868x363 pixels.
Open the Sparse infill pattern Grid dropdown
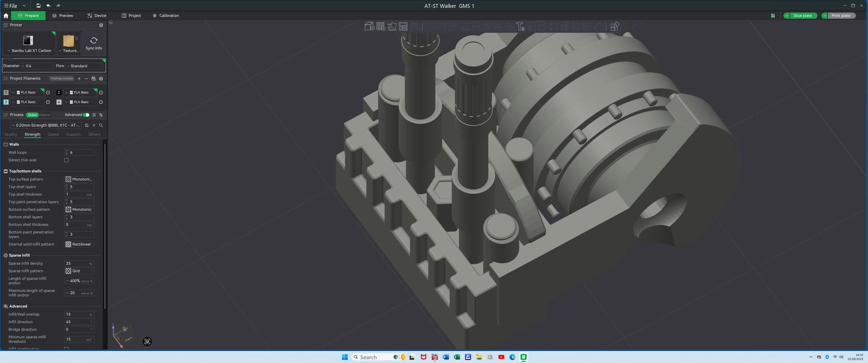[x=79, y=271]
